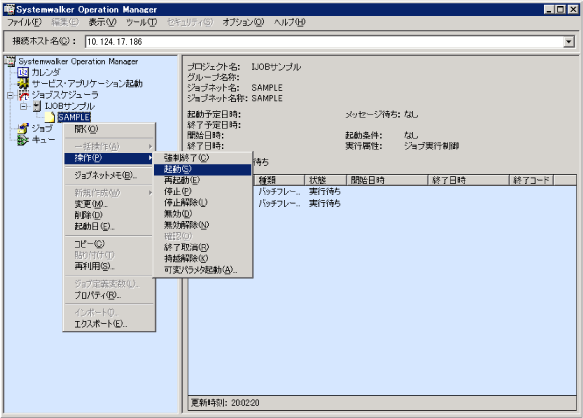Click the カレンダ calendar icon
This screenshot has height=418, width=583.
click(23, 72)
